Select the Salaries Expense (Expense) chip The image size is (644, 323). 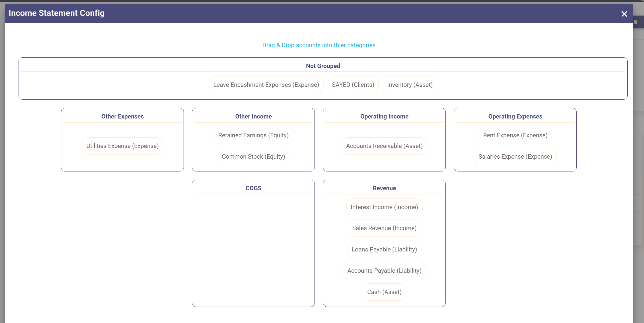pyautogui.click(x=515, y=157)
